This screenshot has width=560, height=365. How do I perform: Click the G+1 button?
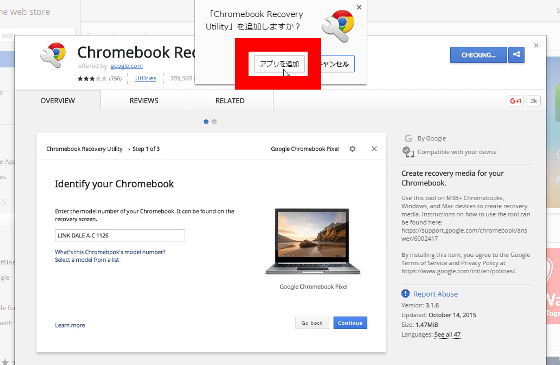click(515, 101)
